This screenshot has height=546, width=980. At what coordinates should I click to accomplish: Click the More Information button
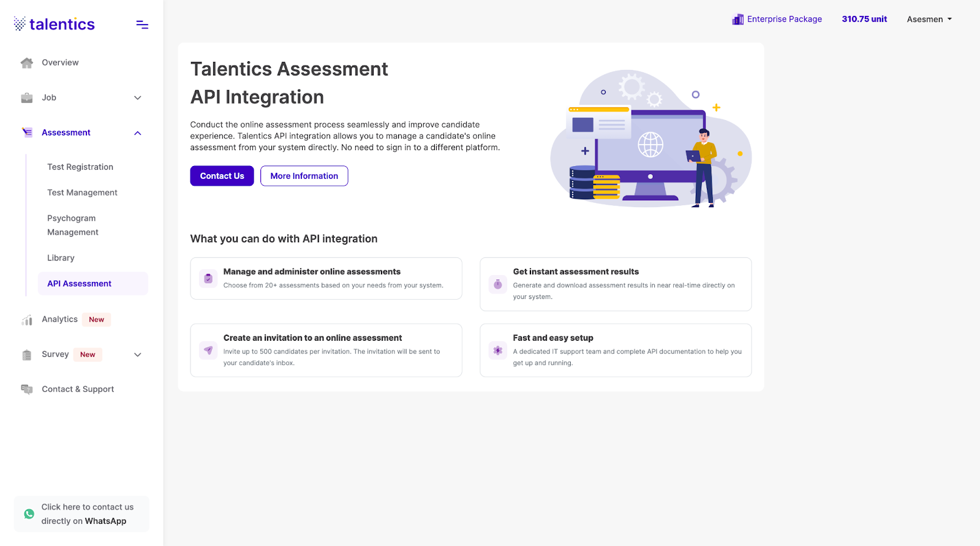304,176
